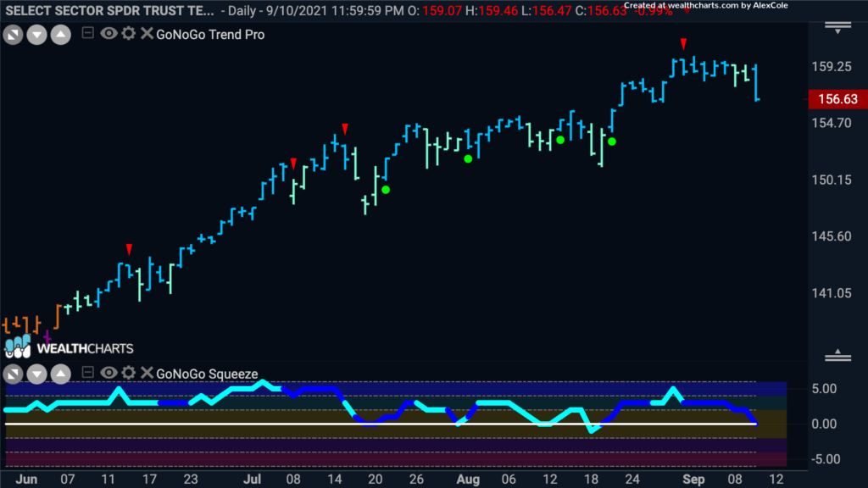
Task: Click the 159.25 price axis label
Action: (832, 66)
